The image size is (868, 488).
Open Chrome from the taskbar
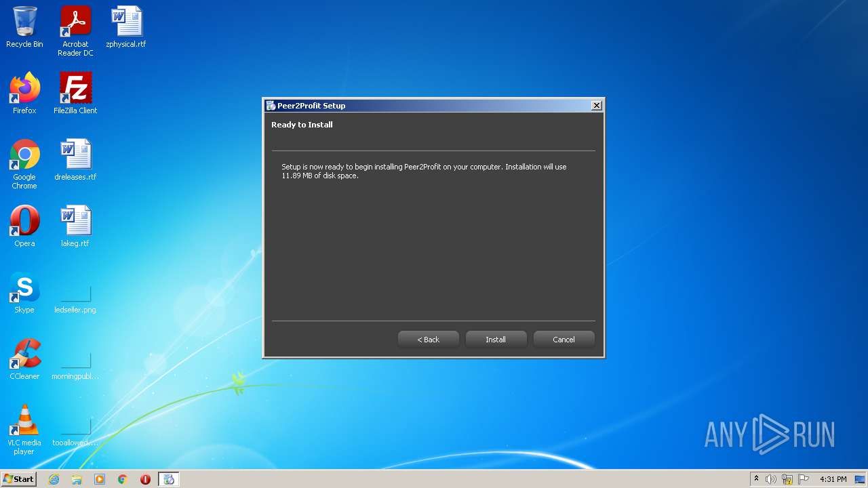pyautogui.click(x=123, y=479)
